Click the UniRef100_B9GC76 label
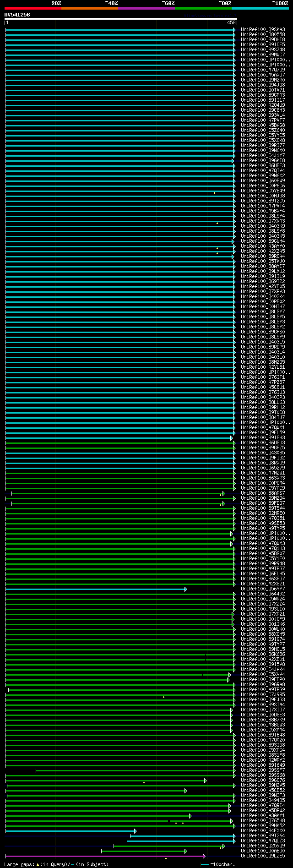293x868 pixels. point(263,781)
